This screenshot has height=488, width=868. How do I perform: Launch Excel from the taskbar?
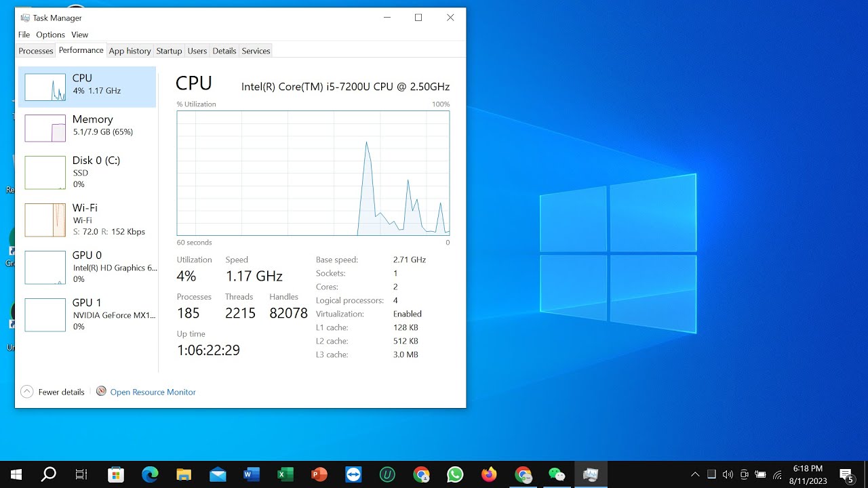[x=285, y=474]
